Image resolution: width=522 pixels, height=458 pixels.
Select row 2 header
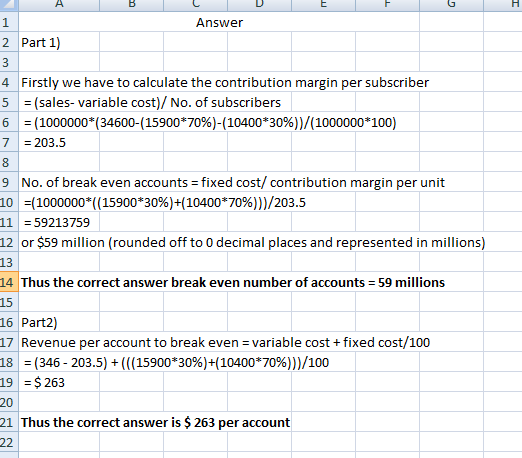9,42
